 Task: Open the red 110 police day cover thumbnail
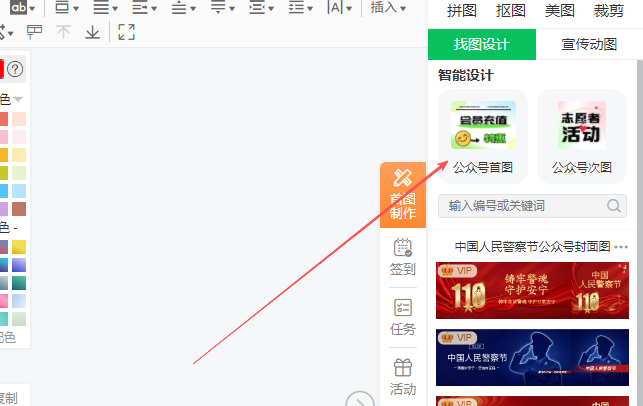click(532, 290)
